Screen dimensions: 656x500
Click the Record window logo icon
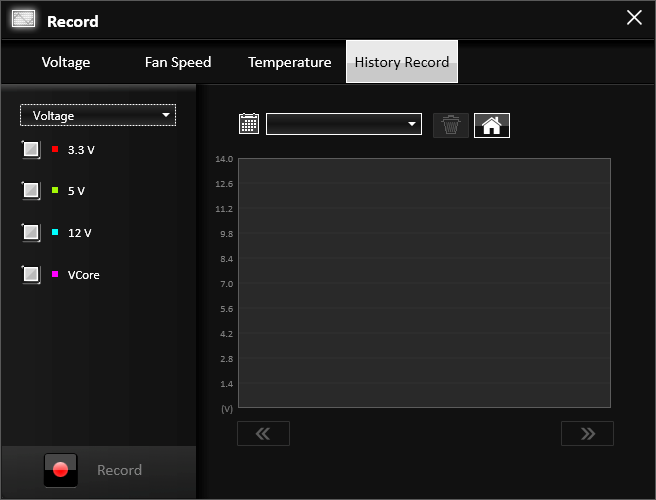pos(23,19)
